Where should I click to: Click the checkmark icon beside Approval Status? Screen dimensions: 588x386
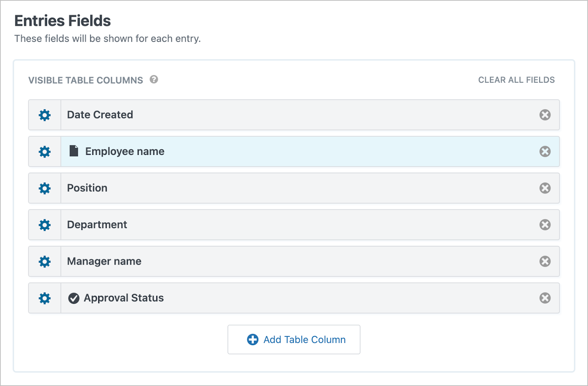[73, 298]
